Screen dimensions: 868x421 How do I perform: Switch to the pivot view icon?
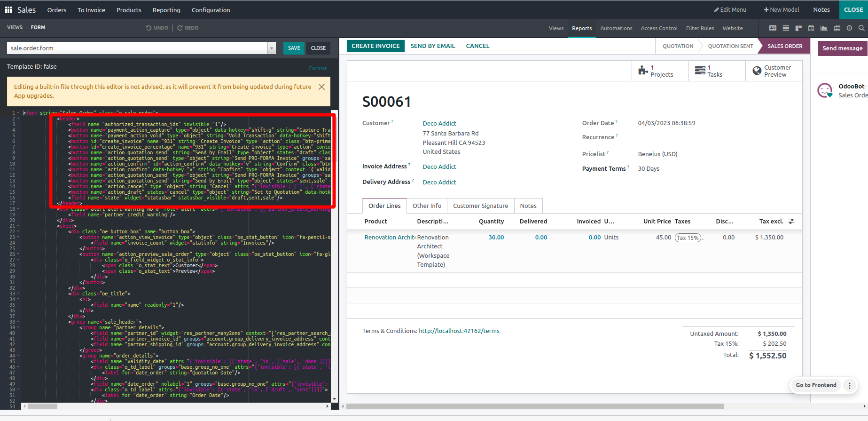point(837,28)
